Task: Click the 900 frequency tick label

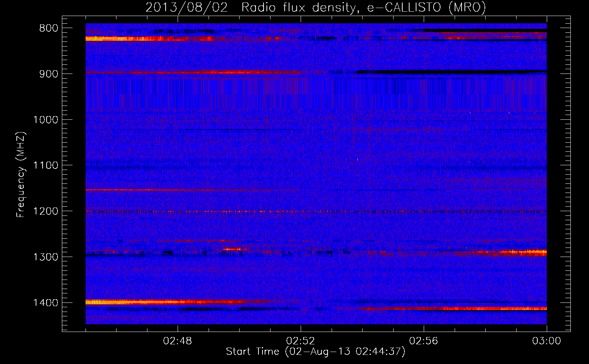Action: 48,74
